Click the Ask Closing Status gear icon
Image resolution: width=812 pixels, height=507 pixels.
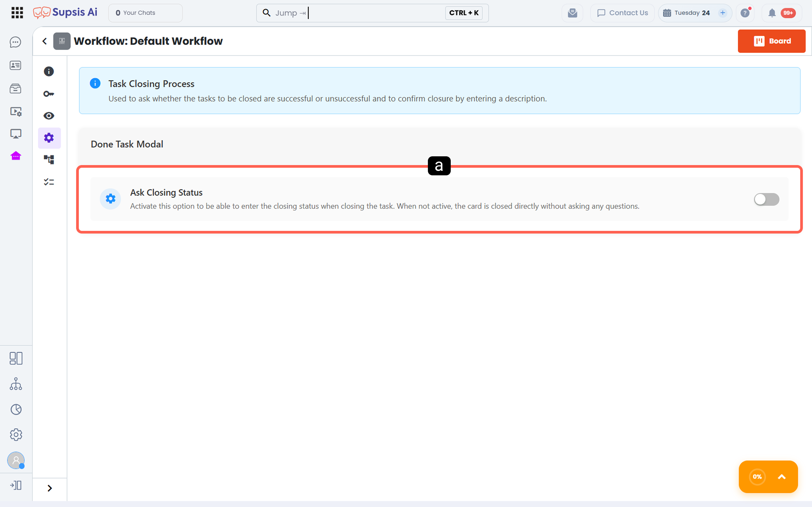[110, 199]
